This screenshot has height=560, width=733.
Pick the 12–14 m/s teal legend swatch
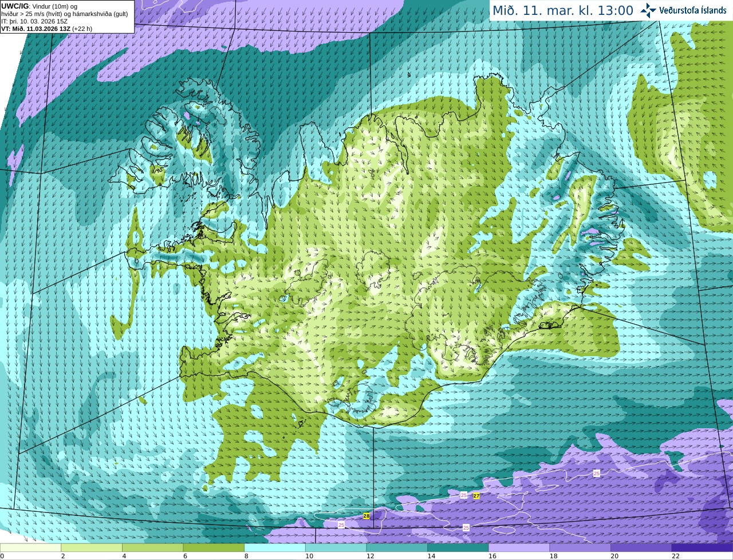(x=397, y=547)
